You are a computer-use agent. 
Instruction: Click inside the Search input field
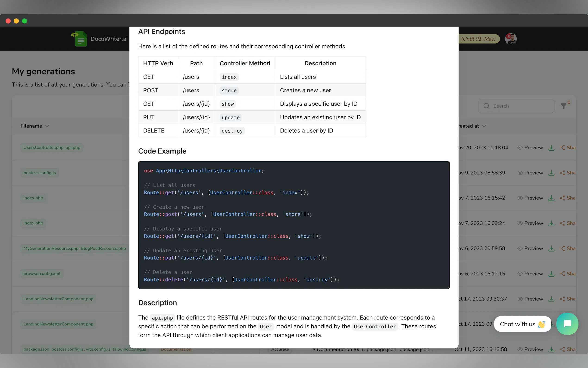click(x=515, y=106)
